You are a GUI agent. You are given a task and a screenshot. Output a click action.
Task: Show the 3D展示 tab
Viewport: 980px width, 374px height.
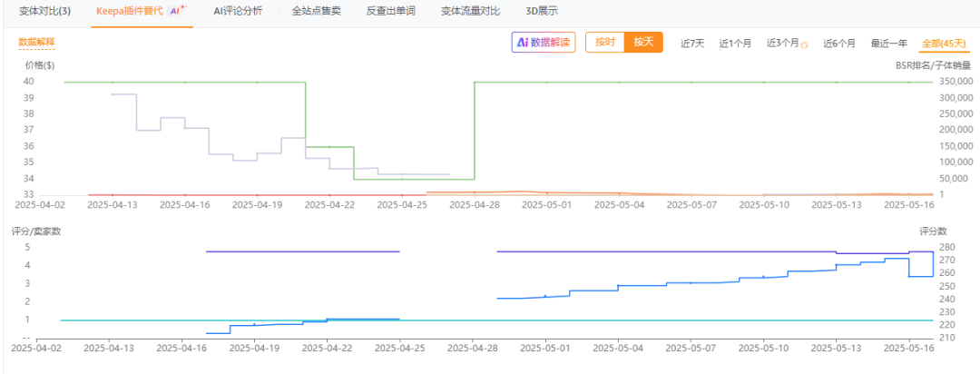[542, 12]
